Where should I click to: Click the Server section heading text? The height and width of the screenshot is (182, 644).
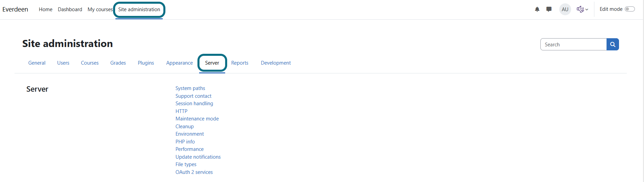37,89
